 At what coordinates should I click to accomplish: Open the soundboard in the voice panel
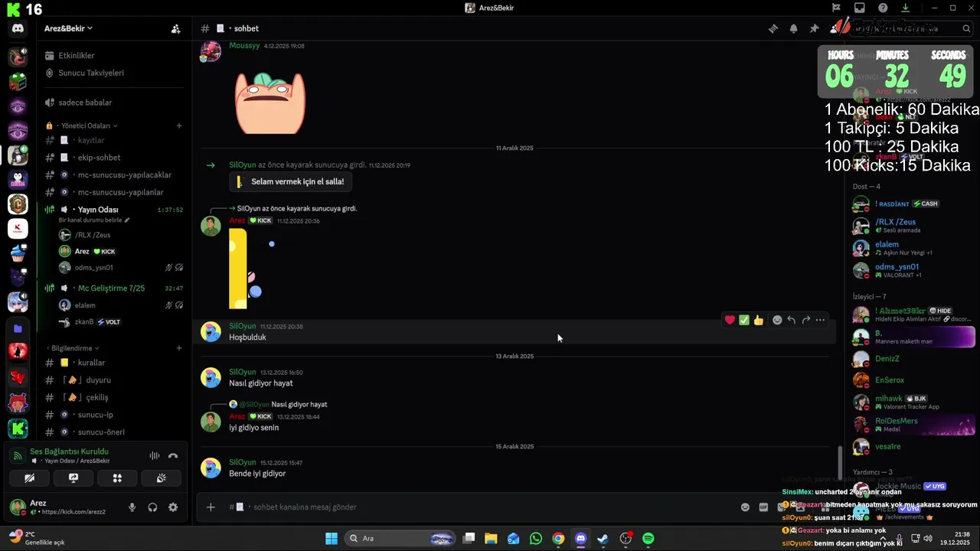(x=161, y=478)
